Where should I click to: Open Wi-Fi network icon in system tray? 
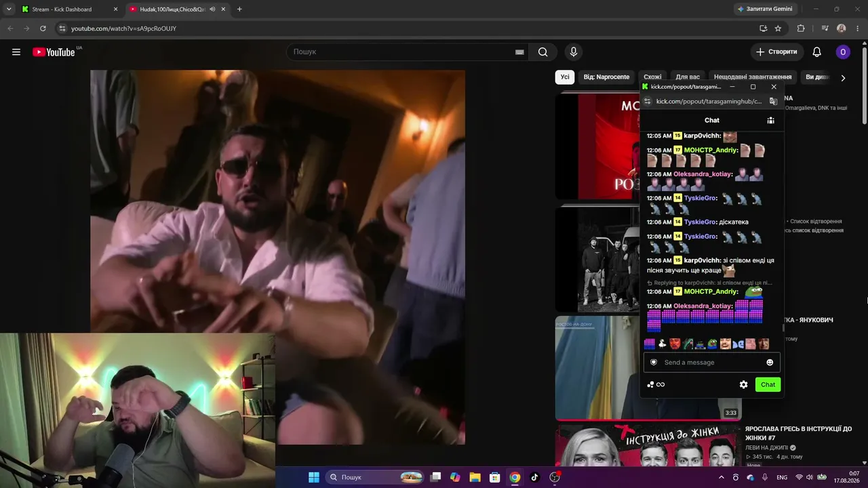[x=799, y=478]
